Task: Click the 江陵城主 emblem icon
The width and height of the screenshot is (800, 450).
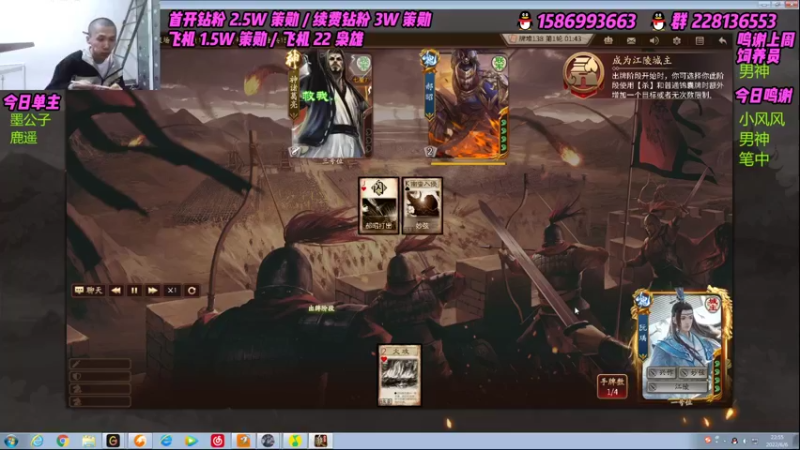Action: [x=584, y=74]
